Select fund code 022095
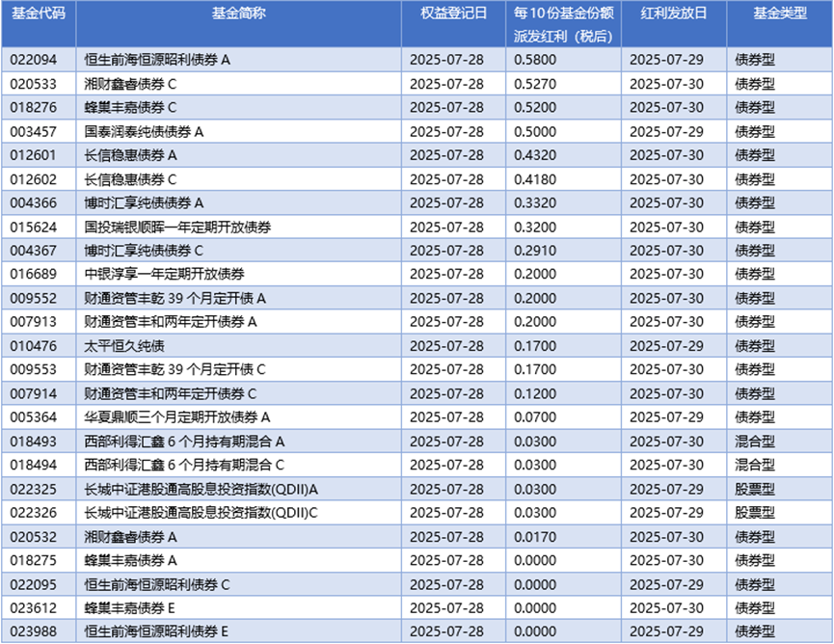Viewport: 834px width, 644px height. 34,586
